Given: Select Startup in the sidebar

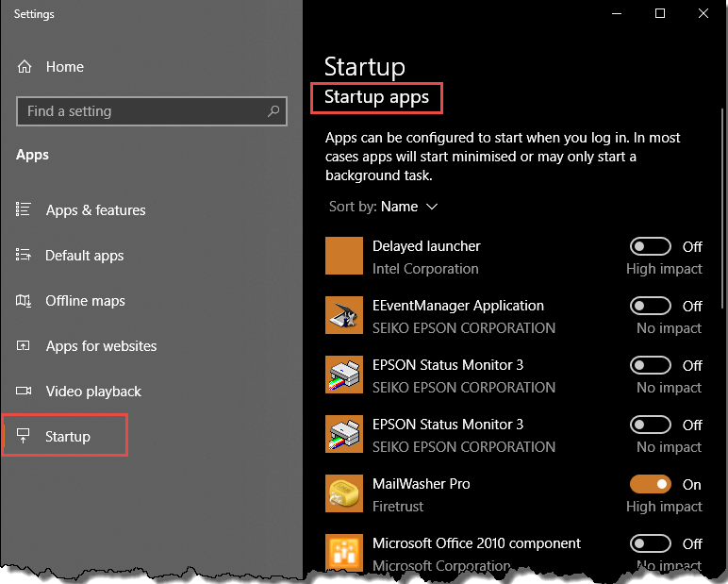Looking at the screenshot, I should pos(65,436).
